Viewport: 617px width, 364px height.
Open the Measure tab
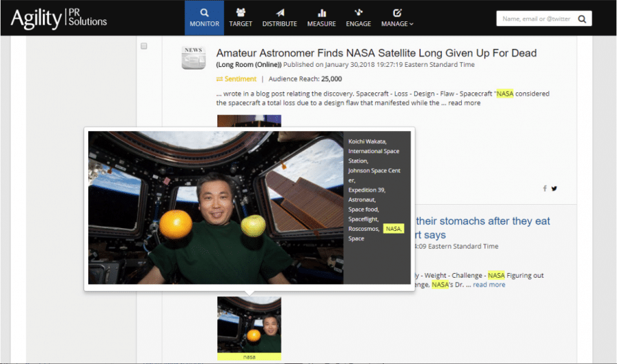coord(321,18)
